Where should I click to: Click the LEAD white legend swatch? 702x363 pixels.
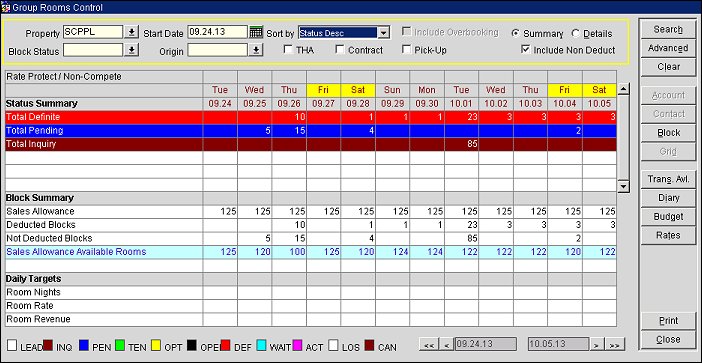tap(13, 345)
